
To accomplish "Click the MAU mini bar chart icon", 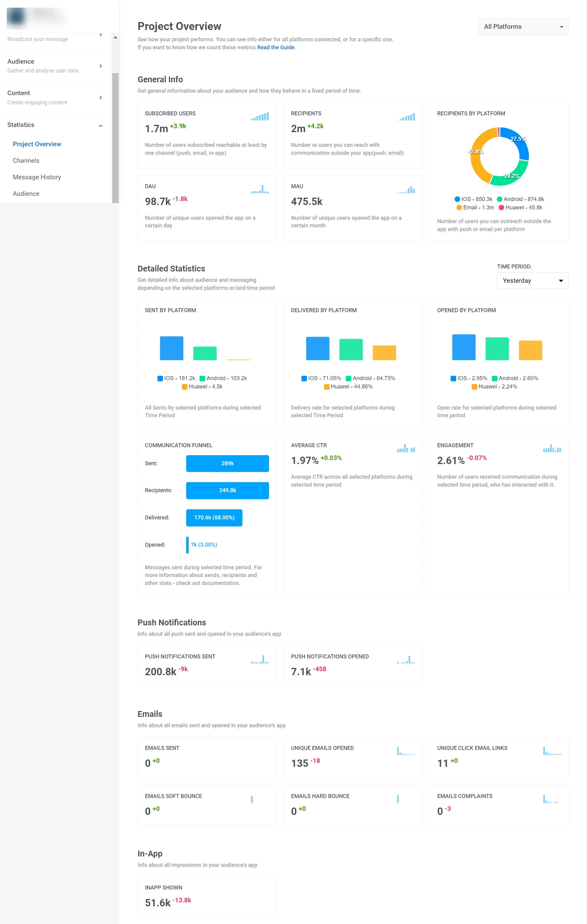I will tap(406, 190).
